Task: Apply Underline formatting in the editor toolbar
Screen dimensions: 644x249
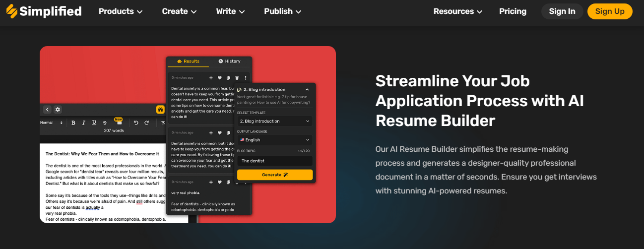Action: tap(94, 123)
